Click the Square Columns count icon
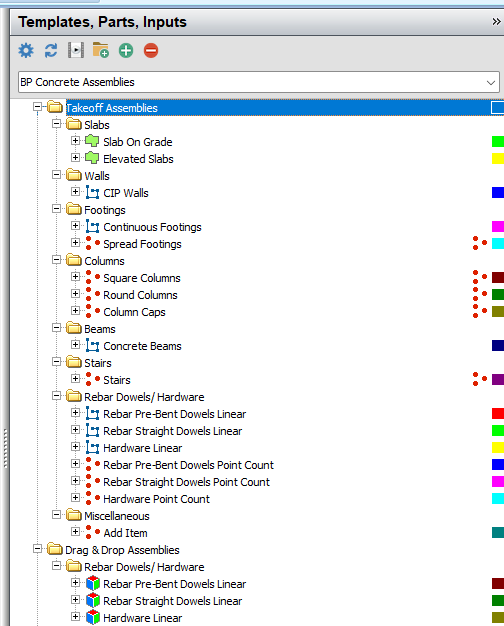Image resolution: width=504 pixels, height=626 pixels. coord(92,277)
